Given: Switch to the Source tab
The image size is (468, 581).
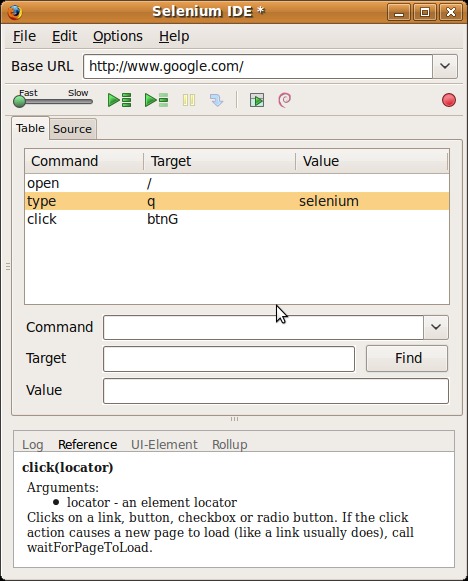Looking at the screenshot, I should click(73, 129).
